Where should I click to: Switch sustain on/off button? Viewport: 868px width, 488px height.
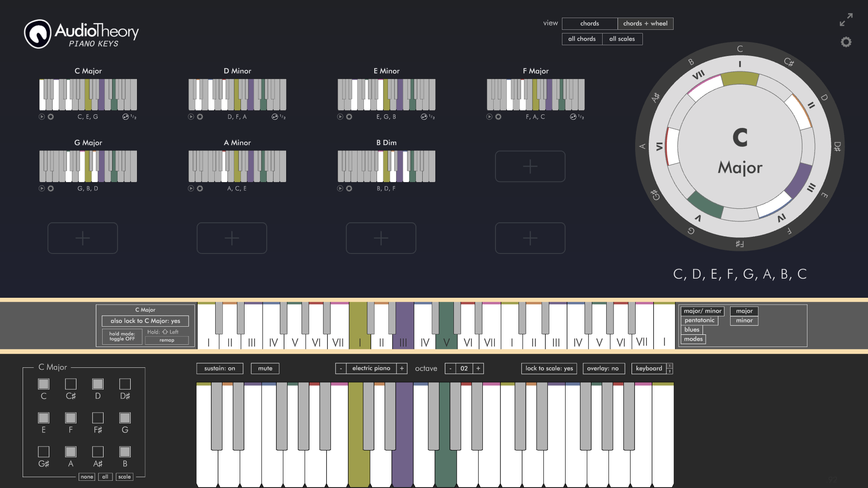(x=220, y=368)
